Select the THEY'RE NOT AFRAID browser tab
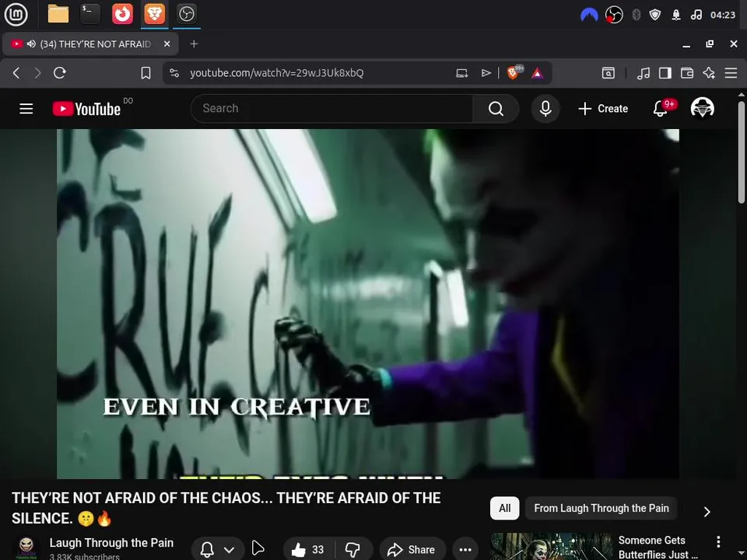 (x=90, y=44)
